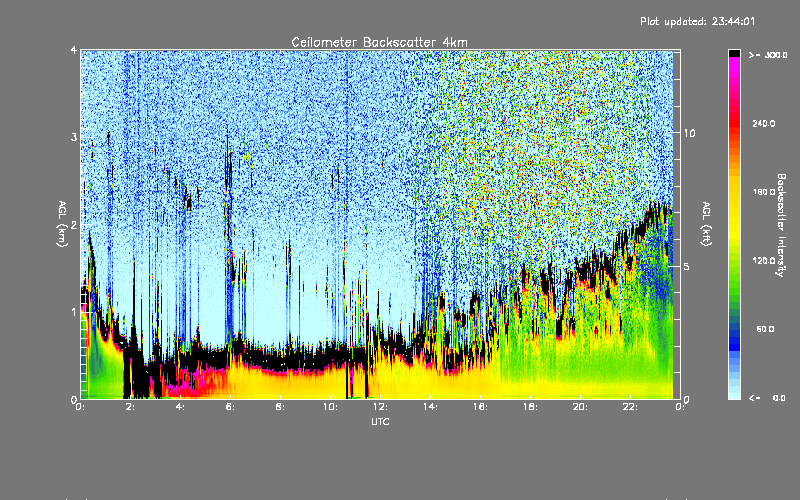Click the "8:" UTC tick label
The height and width of the screenshot is (500, 800).
[281, 407]
